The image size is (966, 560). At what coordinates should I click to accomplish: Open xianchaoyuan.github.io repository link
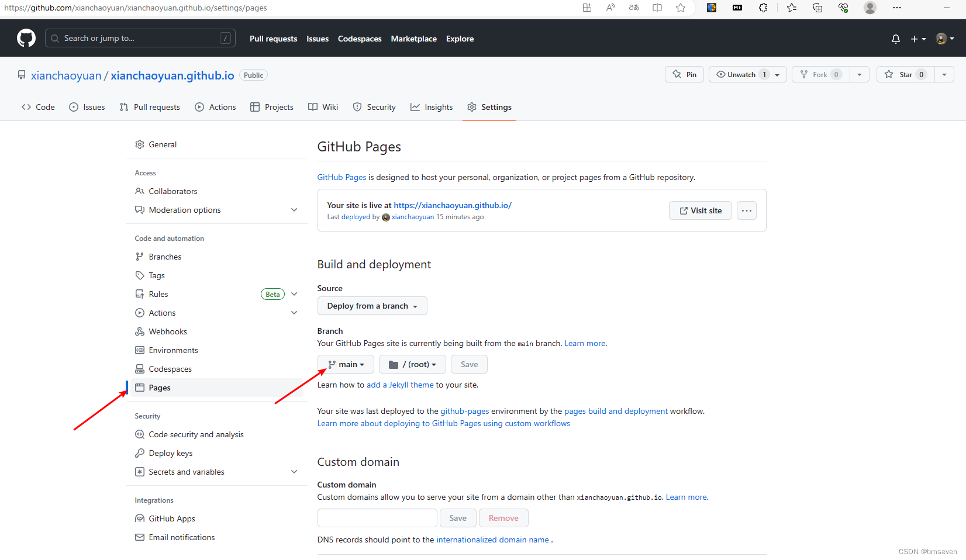click(172, 75)
